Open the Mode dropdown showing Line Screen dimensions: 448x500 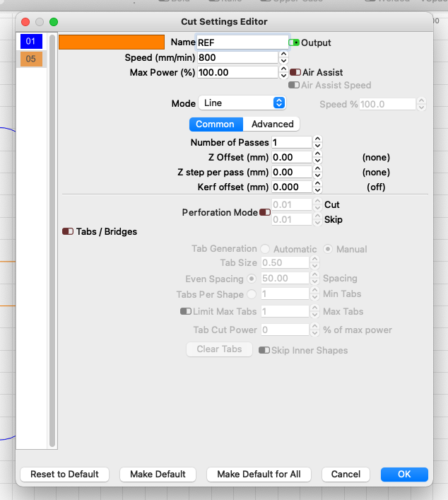(242, 103)
